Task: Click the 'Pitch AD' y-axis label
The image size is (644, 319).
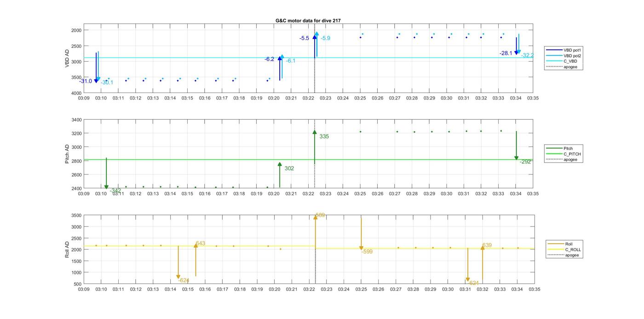Action: (67, 154)
